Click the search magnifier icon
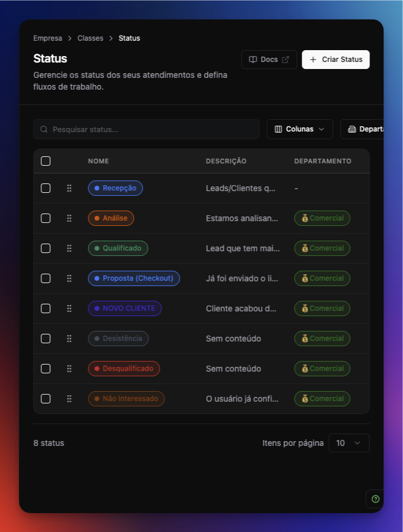 tap(44, 129)
